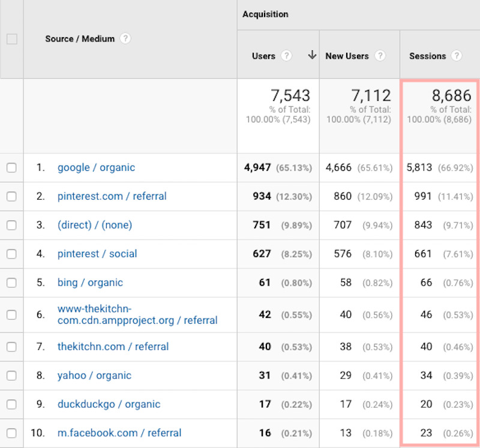This screenshot has height=448, width=480.
Task: Open the m.facebook.com / referral link
Action: 119,432
